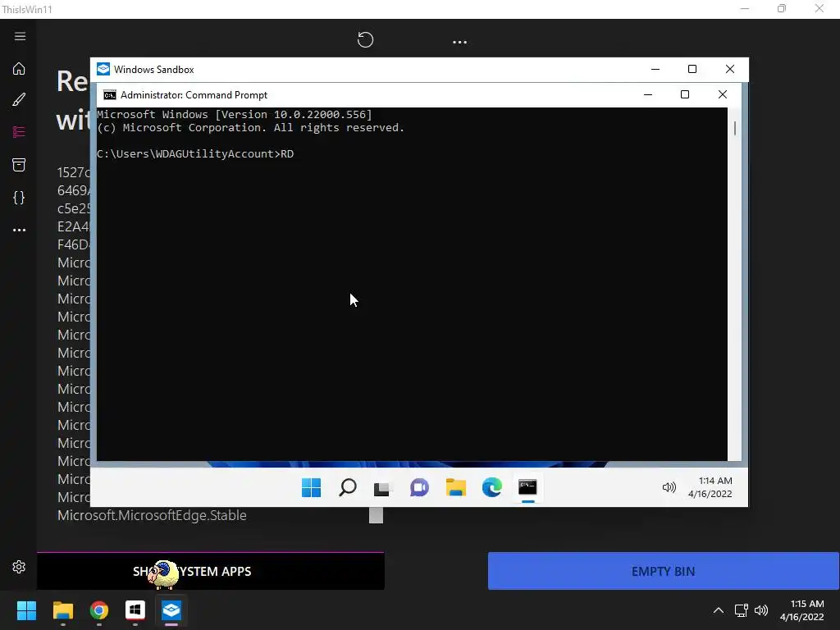This screenshot has height=630, width=840.
Task: Click the command line after RD
Action: point(298,154)
